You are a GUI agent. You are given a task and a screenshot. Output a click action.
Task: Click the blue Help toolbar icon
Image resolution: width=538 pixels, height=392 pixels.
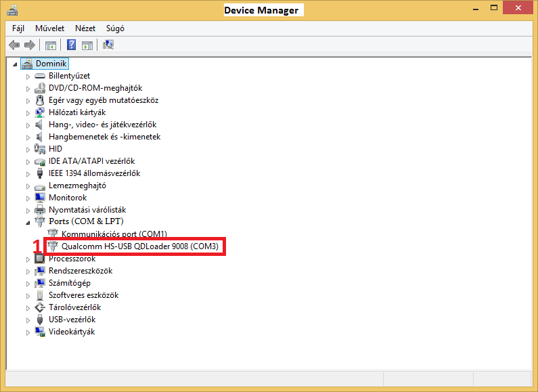coord(71,45)
